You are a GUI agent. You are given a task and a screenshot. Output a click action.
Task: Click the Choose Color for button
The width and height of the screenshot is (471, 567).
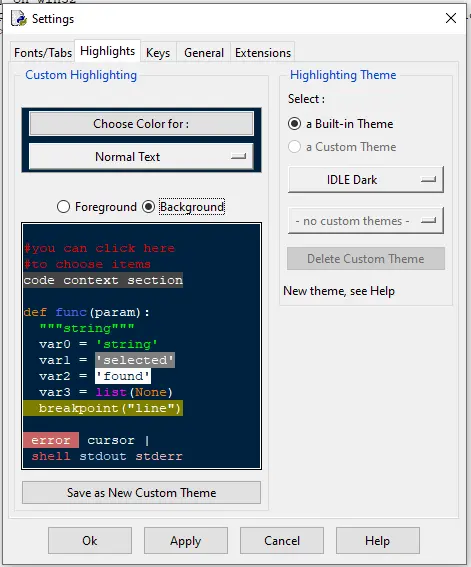[x=141, y=124]
